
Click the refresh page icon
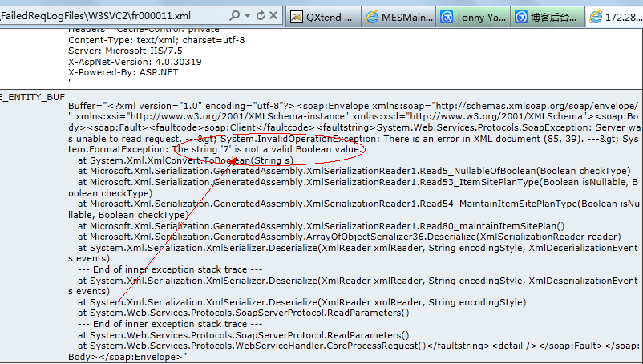pos(261,15)
